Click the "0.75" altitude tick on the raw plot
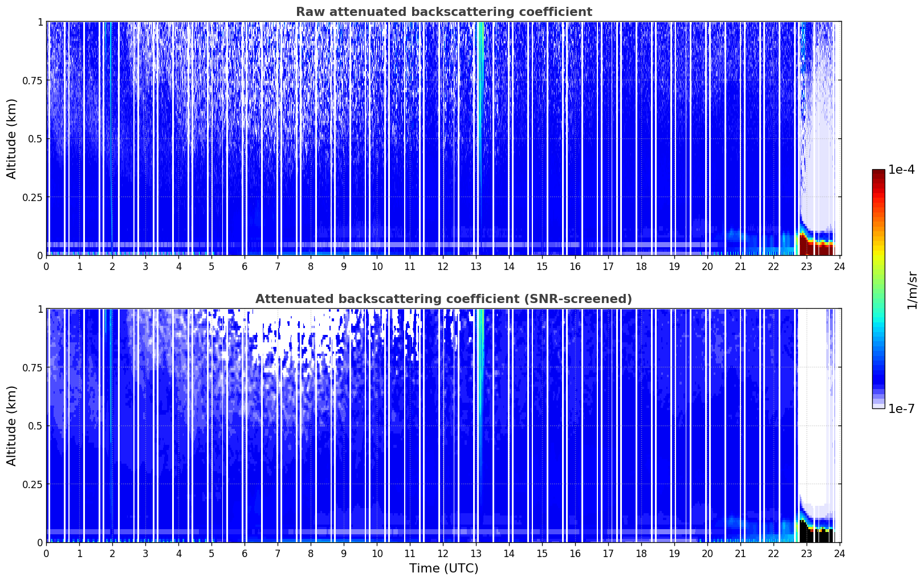This screenshot has width=924, height=581. point(32,80)
